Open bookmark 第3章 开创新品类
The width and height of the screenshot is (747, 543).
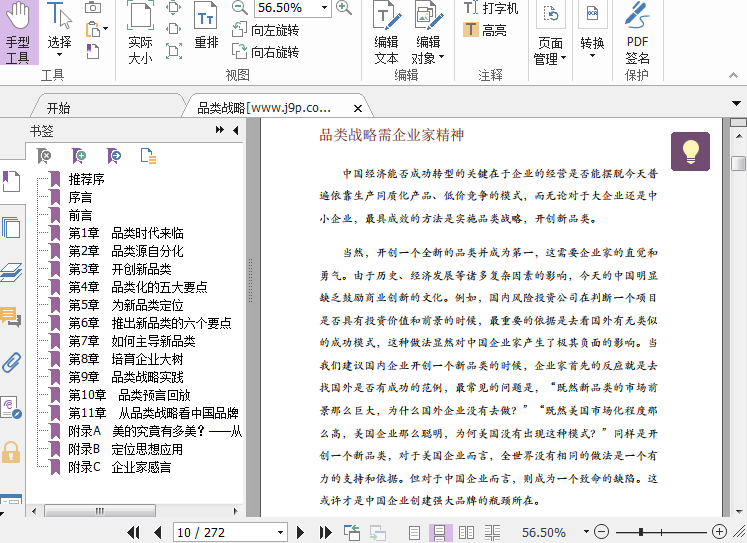tap(120, 269)
